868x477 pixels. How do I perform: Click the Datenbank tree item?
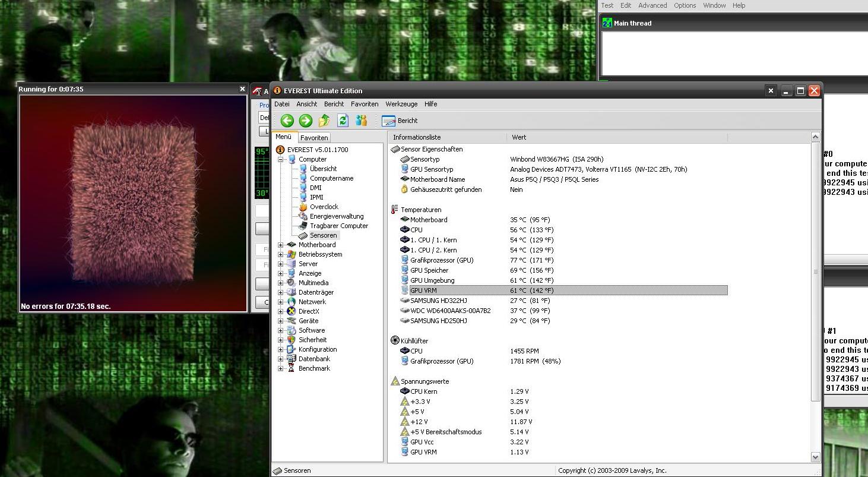[x=314, y=359]
